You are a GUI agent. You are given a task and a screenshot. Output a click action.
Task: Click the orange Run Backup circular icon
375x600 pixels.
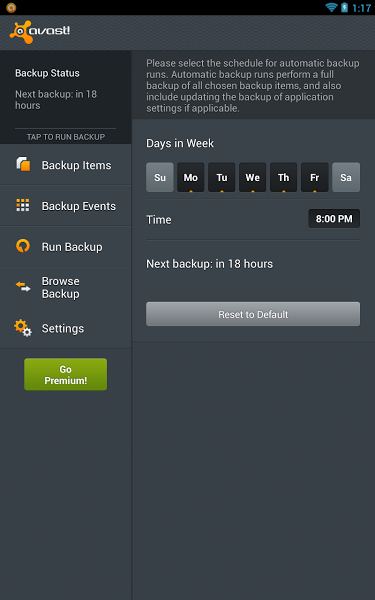pyautogui.click(x=23, y=246)
